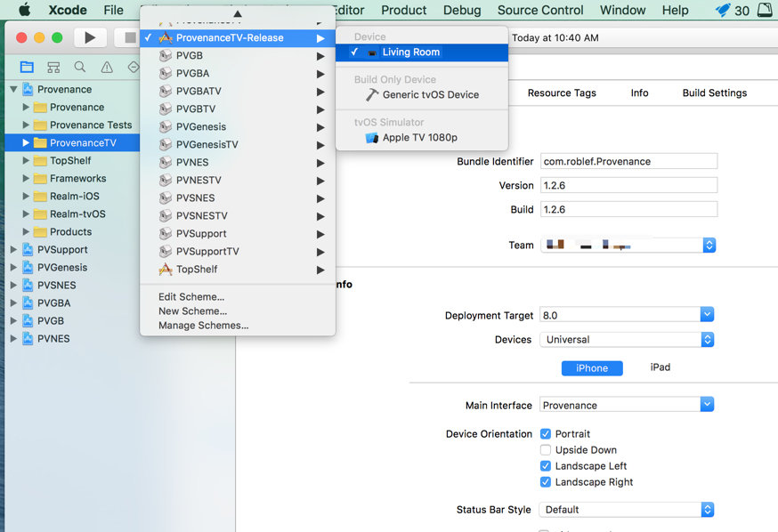Switch to Build Settings tab
This screenshot has height=532, width=778.
[714, 93]
